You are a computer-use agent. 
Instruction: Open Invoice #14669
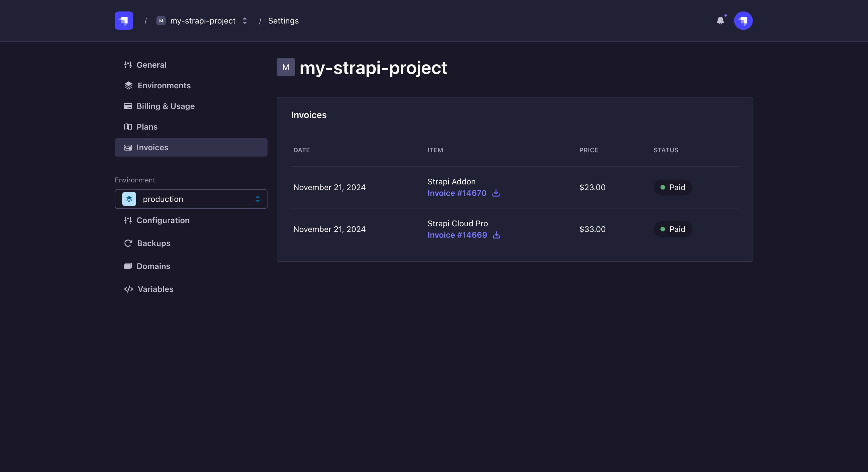click(457, 235)
